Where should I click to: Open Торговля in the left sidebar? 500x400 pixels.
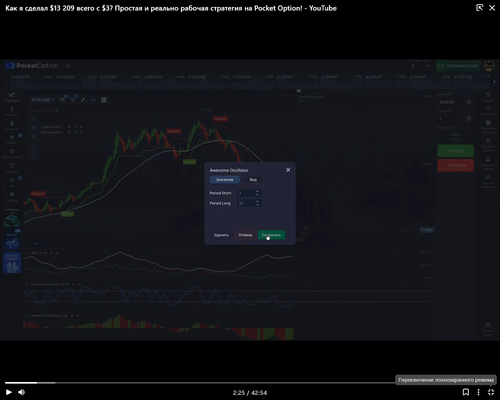12,97
